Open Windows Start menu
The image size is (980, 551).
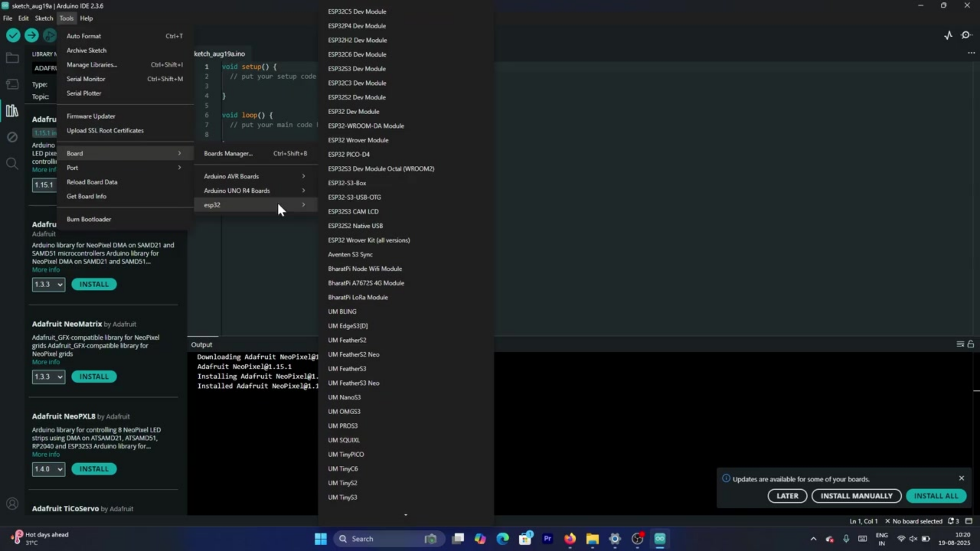point(321,539)
